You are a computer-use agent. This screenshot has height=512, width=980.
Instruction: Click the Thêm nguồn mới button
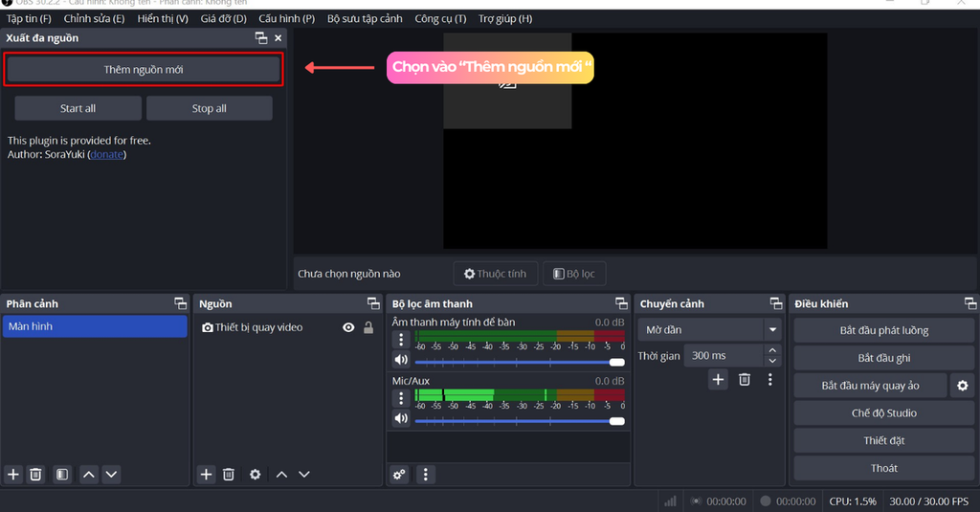tap(144, 70)
